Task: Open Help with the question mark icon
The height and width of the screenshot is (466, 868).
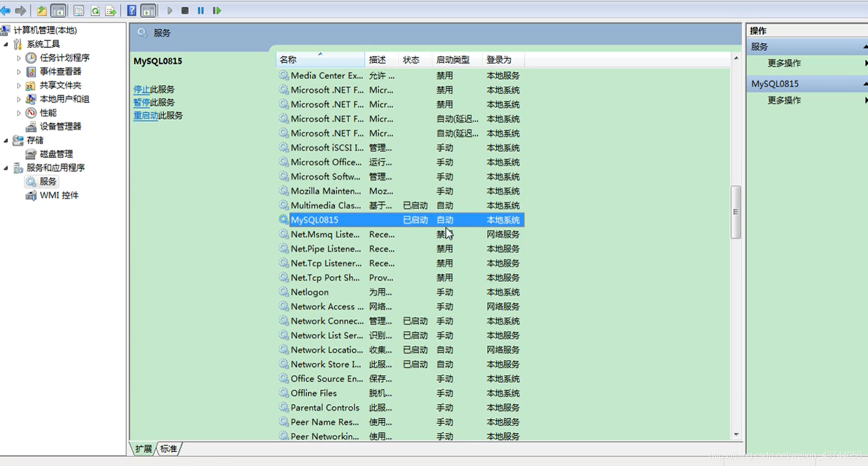Action: (132, 11)
